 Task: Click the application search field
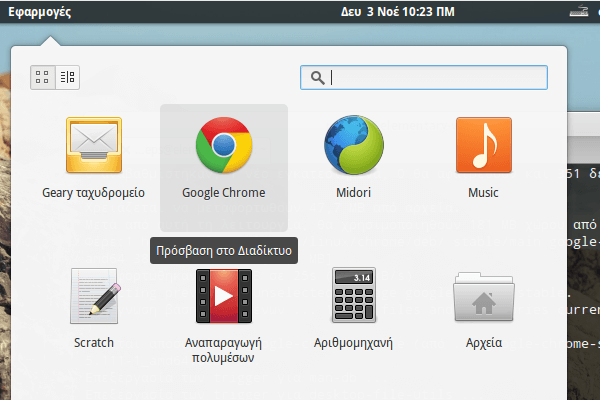click(424, 77)
